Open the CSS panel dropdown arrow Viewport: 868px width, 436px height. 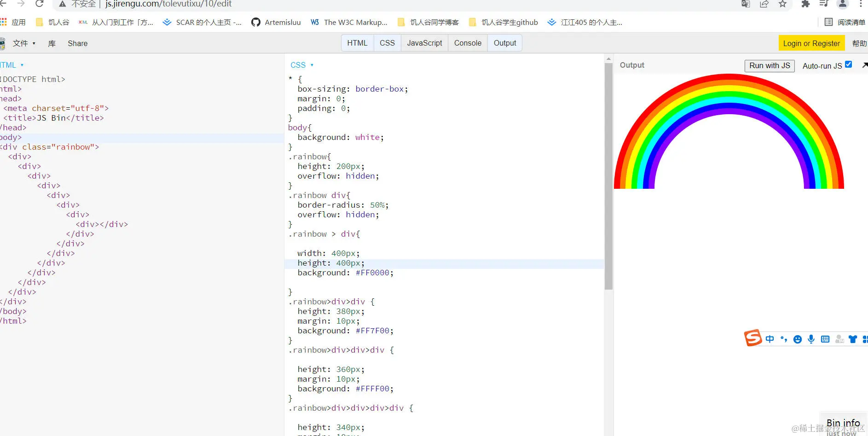point(312,65)
